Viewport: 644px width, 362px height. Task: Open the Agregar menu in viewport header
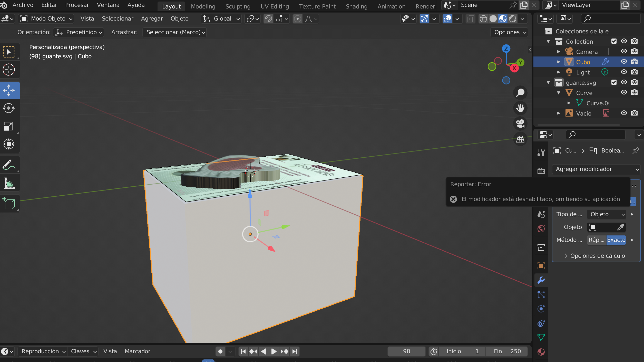152,18
